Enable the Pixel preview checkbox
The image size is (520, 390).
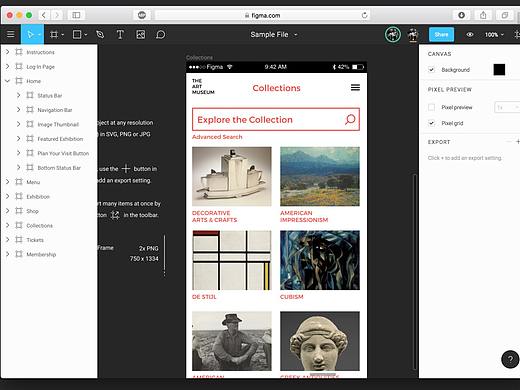pyautogui.click(x=431, y=107)
